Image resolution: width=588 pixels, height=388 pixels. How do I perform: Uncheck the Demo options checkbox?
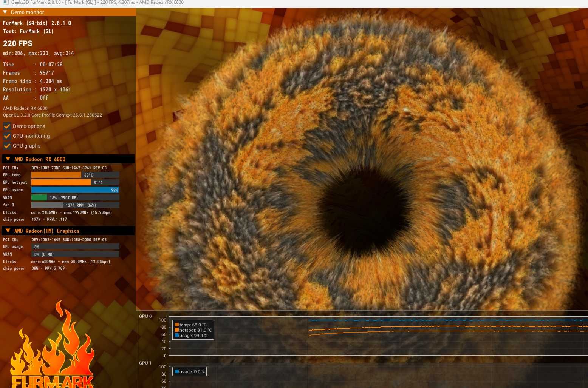7,126
